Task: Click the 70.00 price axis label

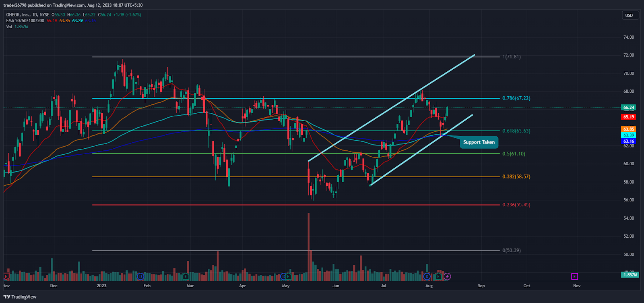Action: [x=629, y=73]
